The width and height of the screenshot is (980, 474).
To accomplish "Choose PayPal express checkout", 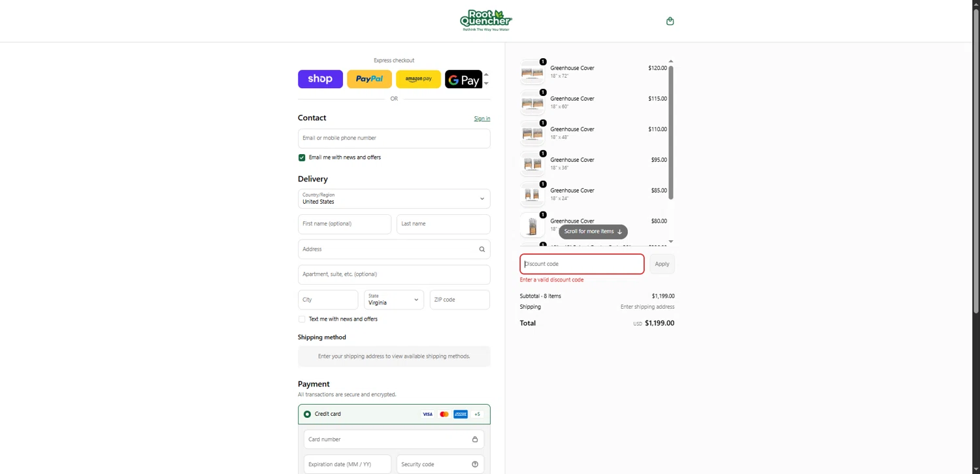I will [369, 79].
